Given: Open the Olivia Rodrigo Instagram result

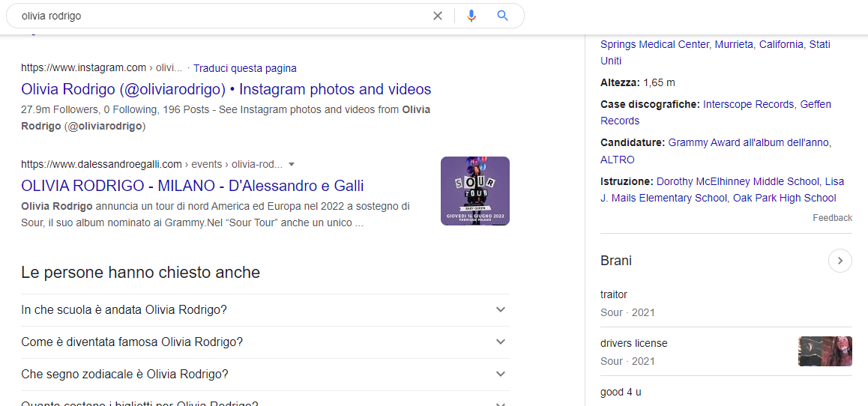Looking at the screenshot, I should pyautogui.click(x=226, y=89).
